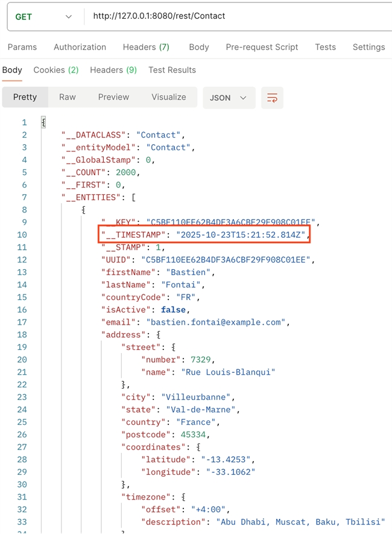Select the Preview response view
Image resolution: width=392 pixels, height=534 pixels.
(x=113, y=97)
